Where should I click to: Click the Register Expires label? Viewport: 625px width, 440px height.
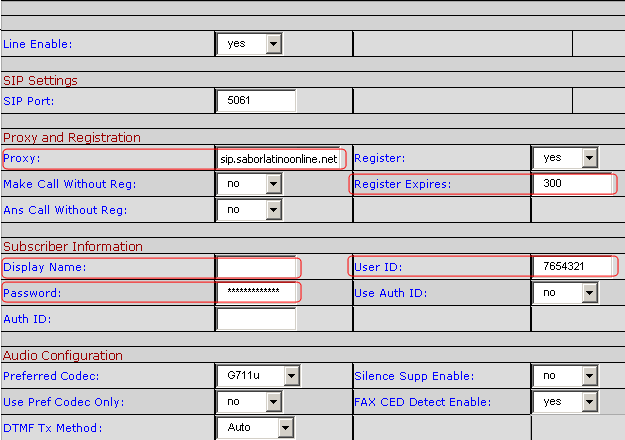pos(403,184)
